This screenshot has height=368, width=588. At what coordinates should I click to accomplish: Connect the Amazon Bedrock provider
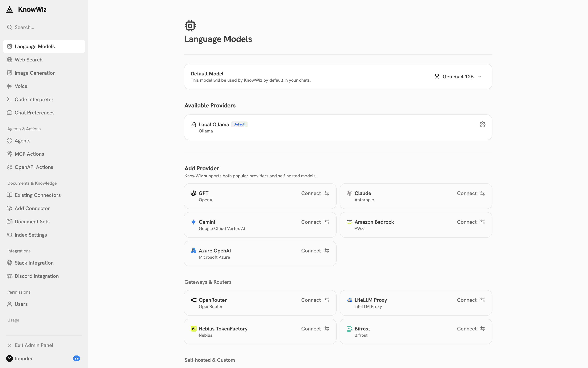(x=471, y=222)
